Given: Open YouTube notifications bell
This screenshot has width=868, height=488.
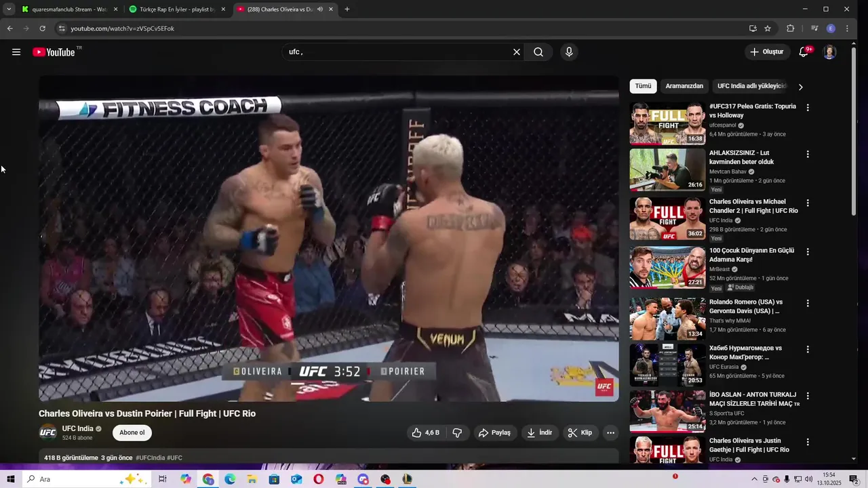Looking at the screenshot, I should tap(804, 52).
